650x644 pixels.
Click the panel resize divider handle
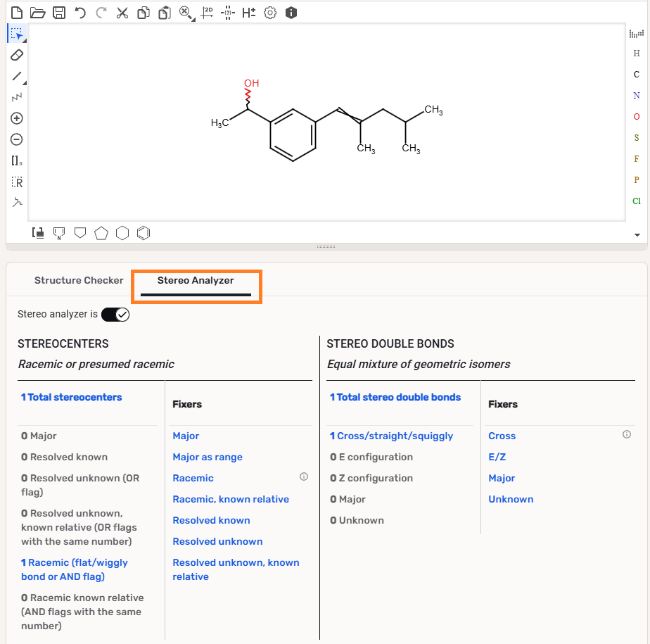(326, 247)
